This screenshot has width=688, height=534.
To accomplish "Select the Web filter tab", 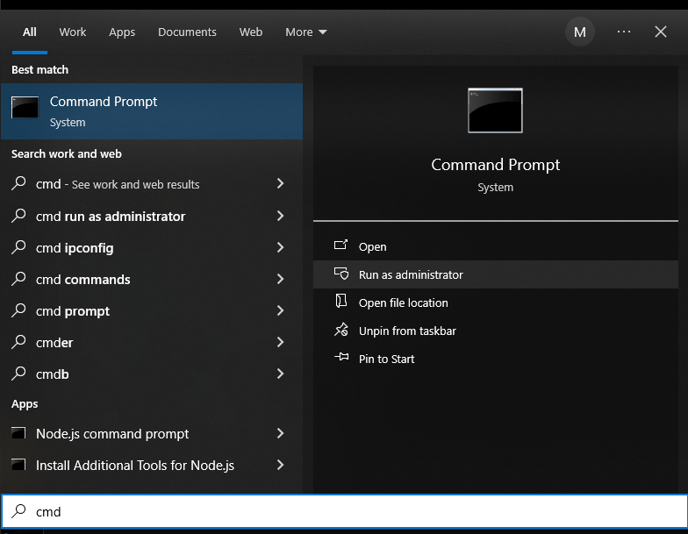I will (251, 32).
